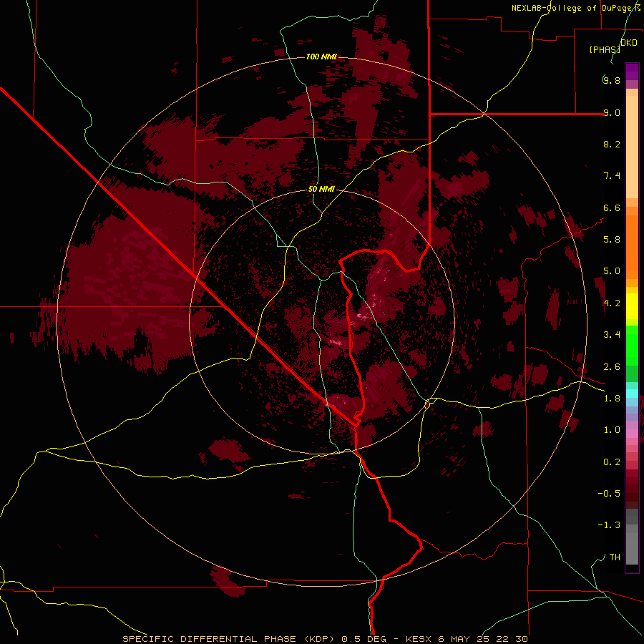Click the -0.5 color scale value
The width and height of the screenshot is (644, 644).
point(609,494)
